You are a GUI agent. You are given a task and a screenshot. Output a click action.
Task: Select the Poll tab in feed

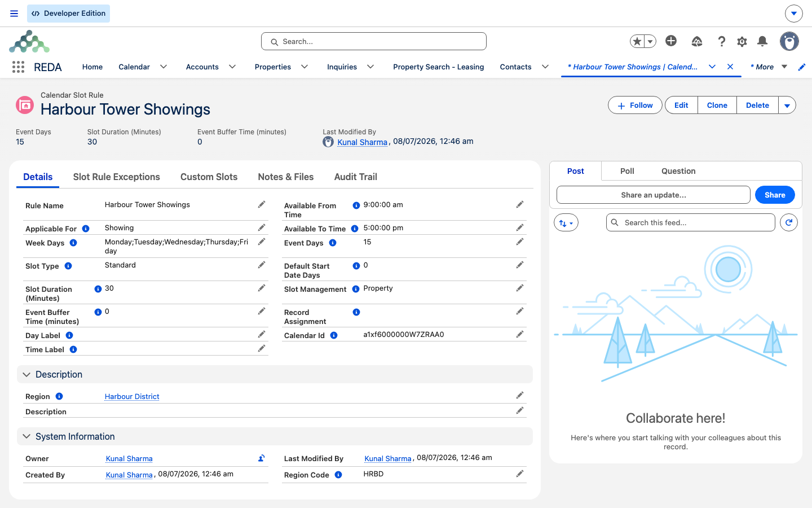click(627, 171)
